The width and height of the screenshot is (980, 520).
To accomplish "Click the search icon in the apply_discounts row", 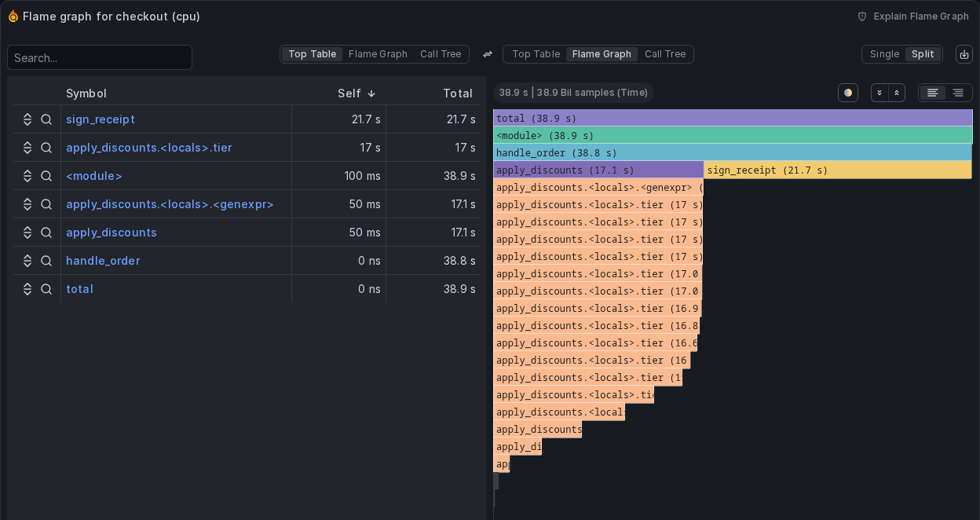I will (x=46, y=233).
